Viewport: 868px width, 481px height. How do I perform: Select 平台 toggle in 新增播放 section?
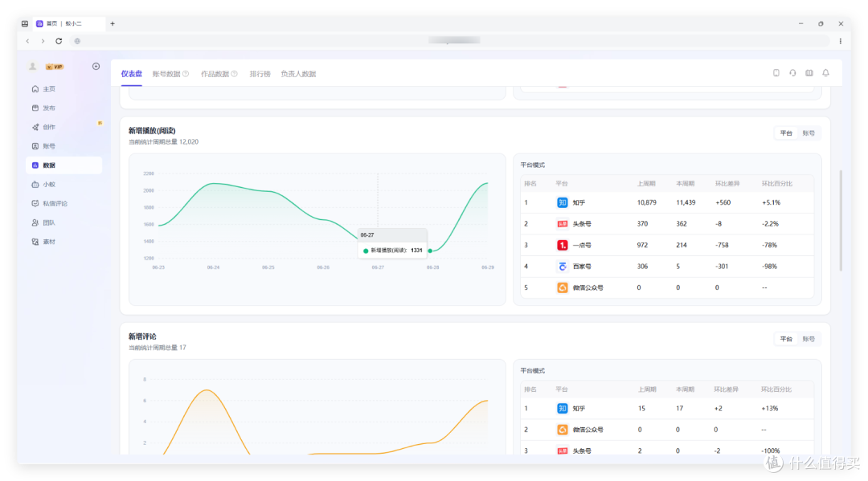[x=786, y=133]
